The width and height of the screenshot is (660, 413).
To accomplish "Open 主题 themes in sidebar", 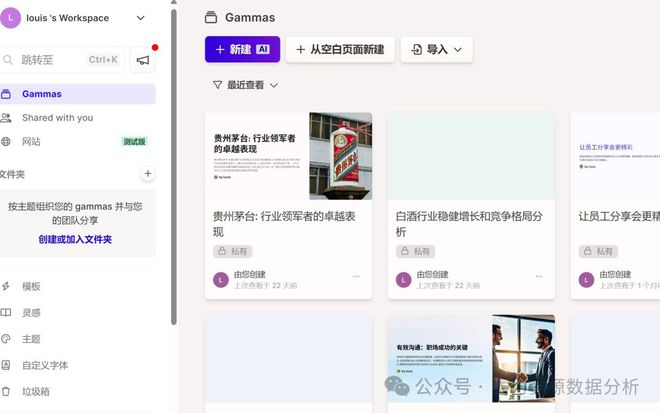I will [31, 339].
